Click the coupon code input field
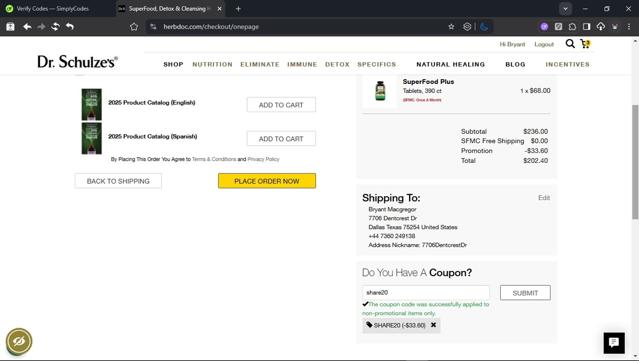This screenshot has height=361, width=639. click(426, 293)
